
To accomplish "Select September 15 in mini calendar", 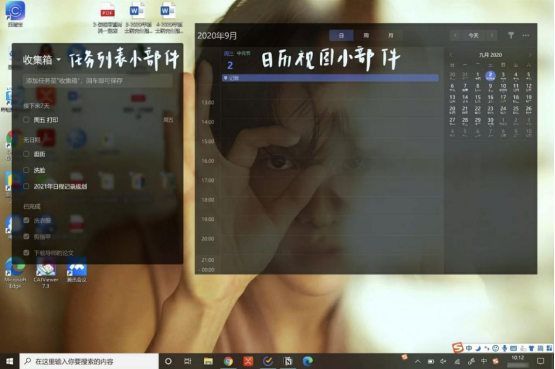I will click(x=477, y=99).
